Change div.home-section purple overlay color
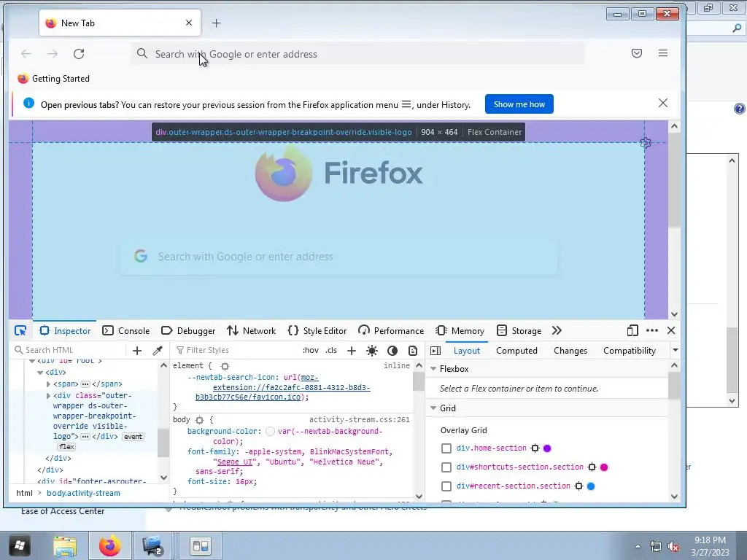The width and height of the screenshot is (747, 560). click(547, 448)
